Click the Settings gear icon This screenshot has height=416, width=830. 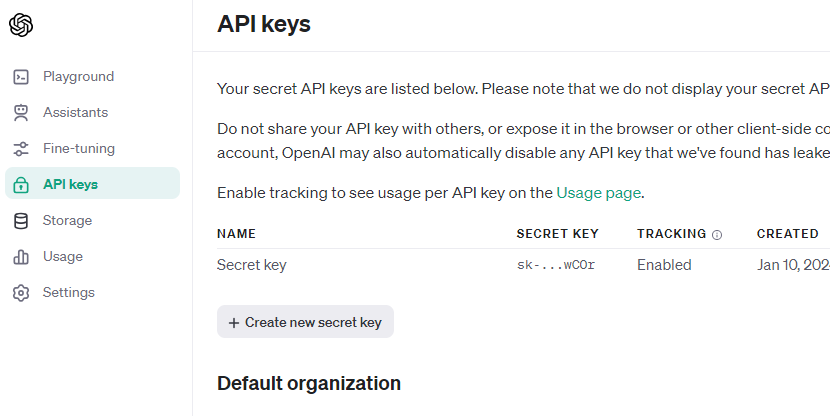click(x=21, y=293)
